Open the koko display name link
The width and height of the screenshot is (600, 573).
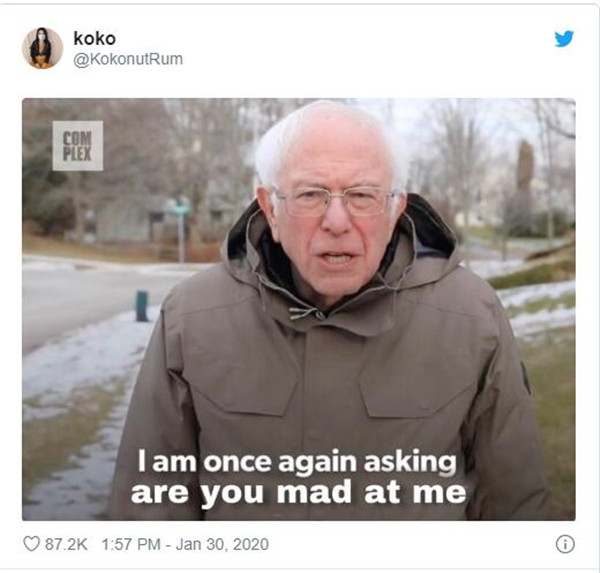95,38
